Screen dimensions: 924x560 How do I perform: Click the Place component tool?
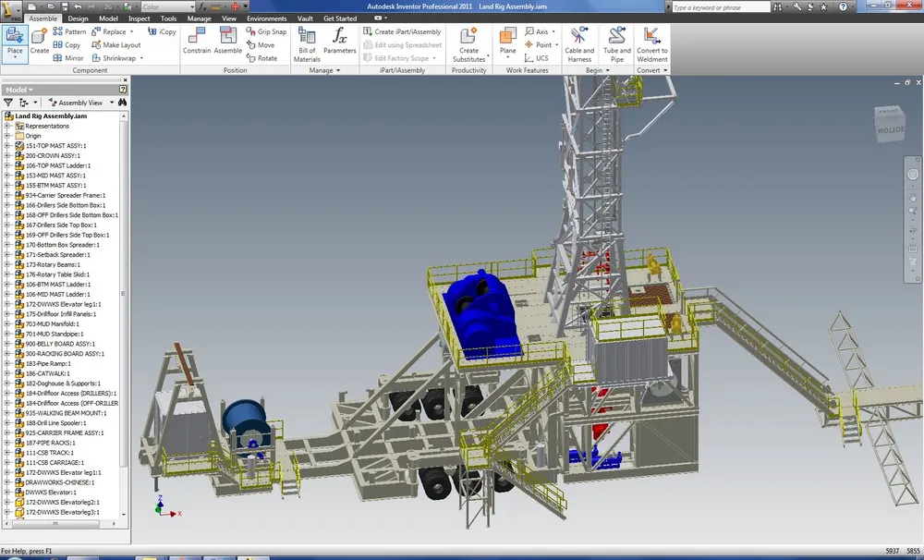click(x=15, y=43)
